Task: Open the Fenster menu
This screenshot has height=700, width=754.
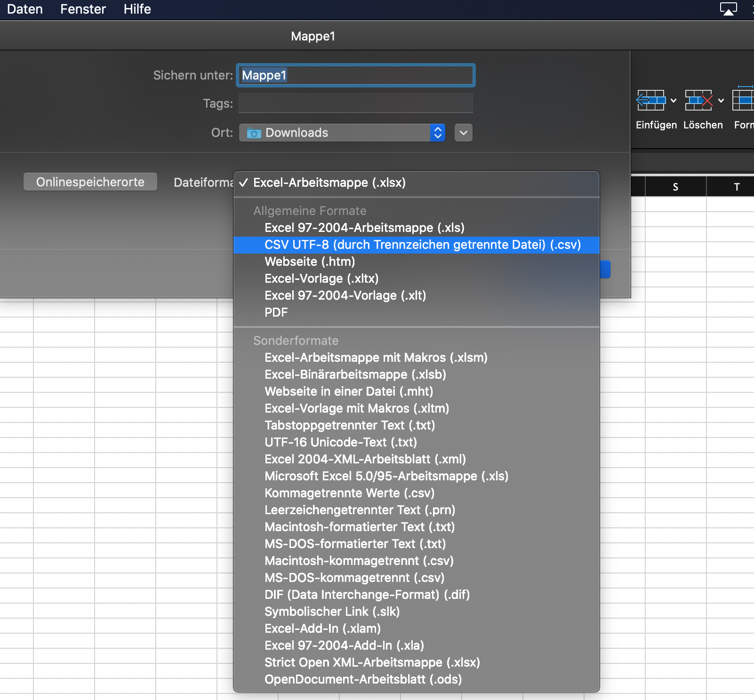Action: (83, 9)
